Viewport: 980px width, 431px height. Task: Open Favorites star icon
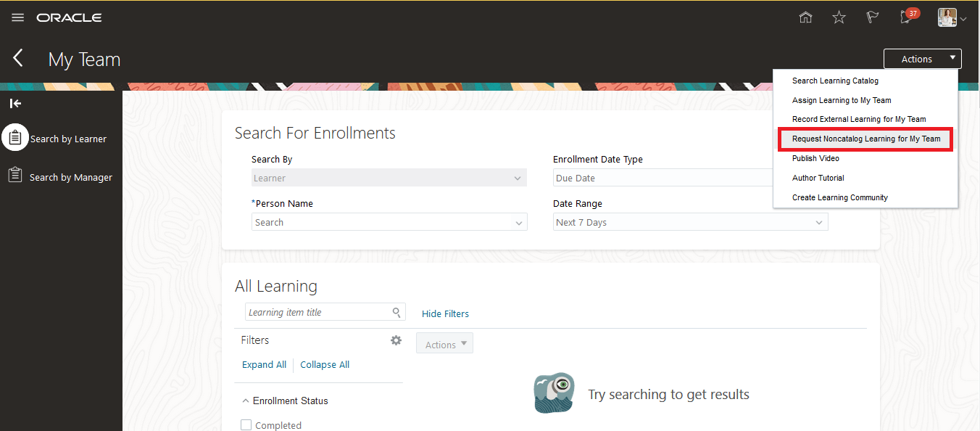pos(839,17)
